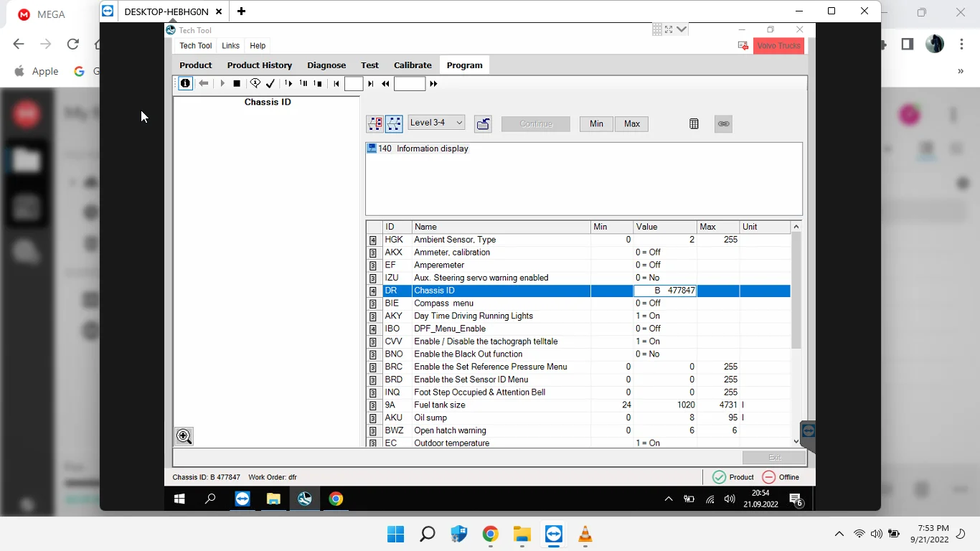Click the tree view icon with red highlight
Image resolution: width=980 pixels, height=551 pixels.
pos(374,123)
